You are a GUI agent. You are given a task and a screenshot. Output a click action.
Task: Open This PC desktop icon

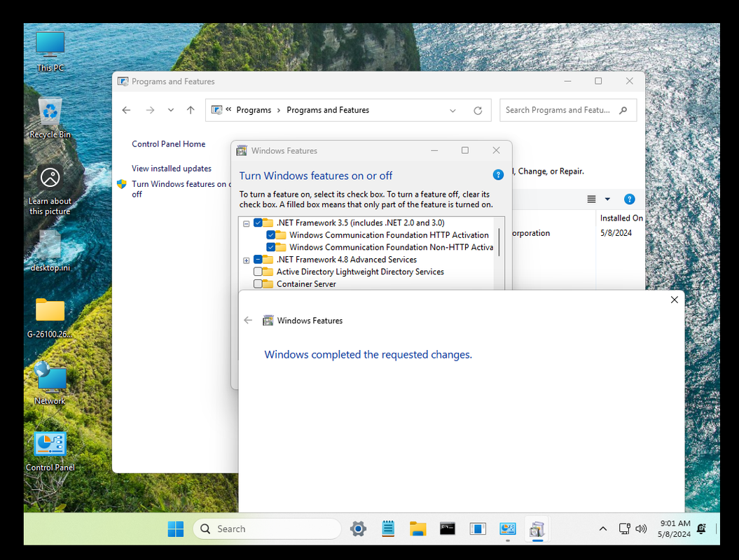50,51
